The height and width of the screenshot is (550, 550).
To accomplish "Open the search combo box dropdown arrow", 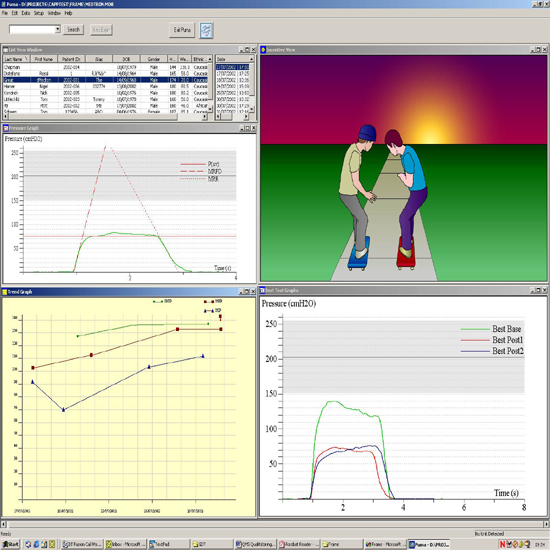I will pyautogui.click(x=58, y=29).
